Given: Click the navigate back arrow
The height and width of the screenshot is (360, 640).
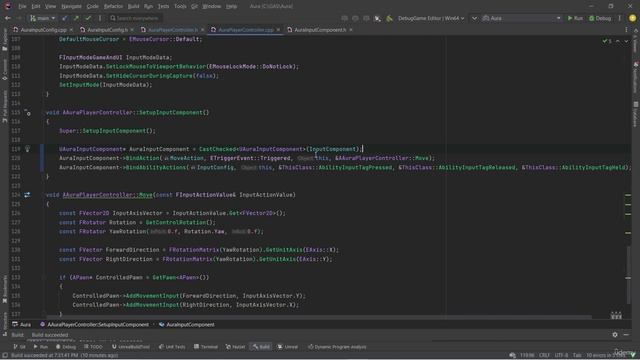Looking at the screenshot, I should (7, 18).
